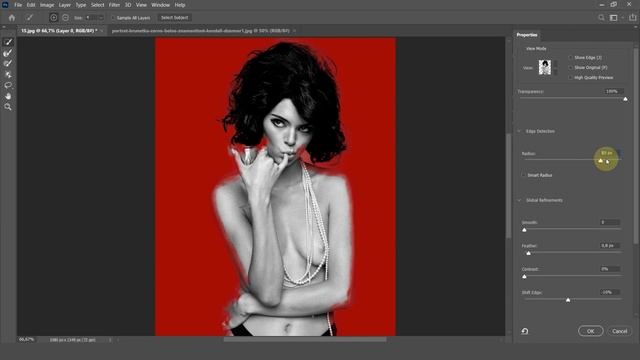Click the Search magnifier icon

click(601, 18)
